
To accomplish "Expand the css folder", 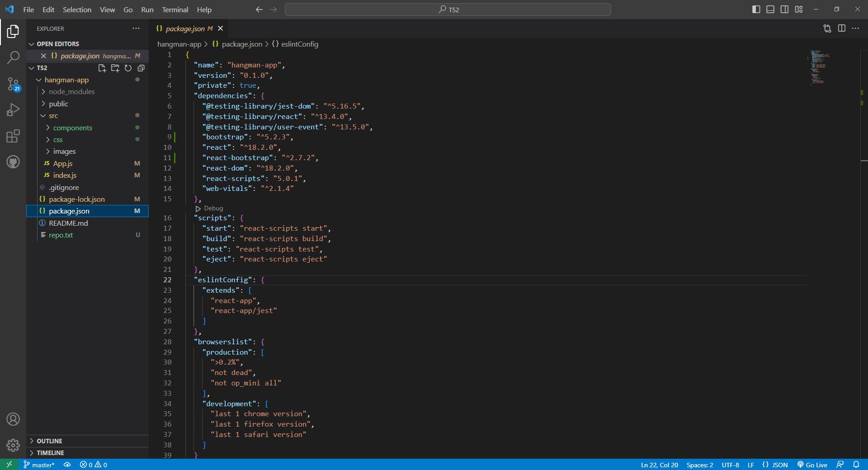I will click(48, 140).
